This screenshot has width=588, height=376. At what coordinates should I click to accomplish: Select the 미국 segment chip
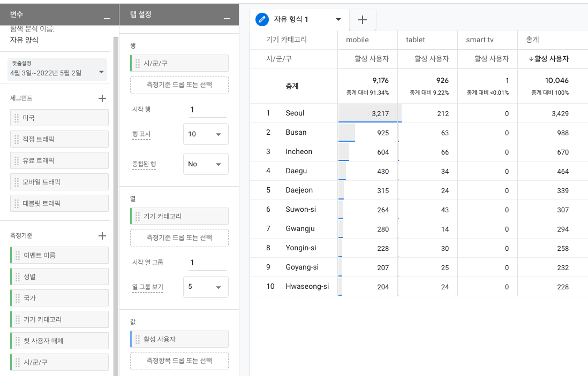click(59, 118)
